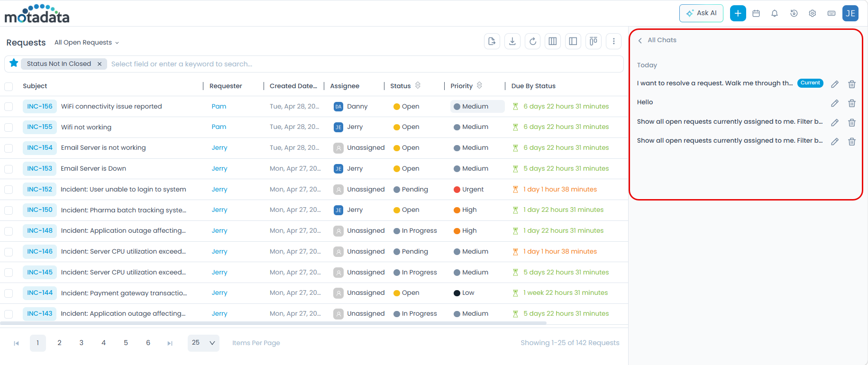
Task: Rename the 'I want to resolve a request' chat
Action: click(x=835, y=84)
